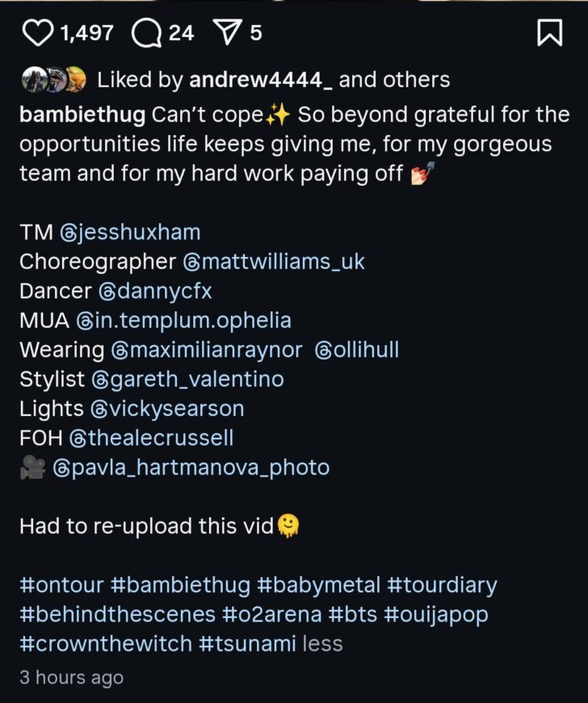Open MUA @in.templum.ophelia mention

coord(183,320)
